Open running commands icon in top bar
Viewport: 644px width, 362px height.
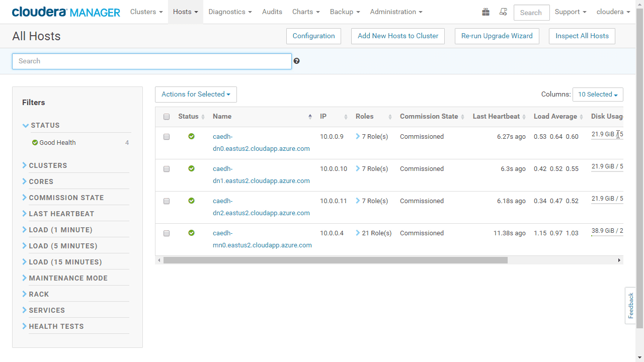(x=503, y=12)
